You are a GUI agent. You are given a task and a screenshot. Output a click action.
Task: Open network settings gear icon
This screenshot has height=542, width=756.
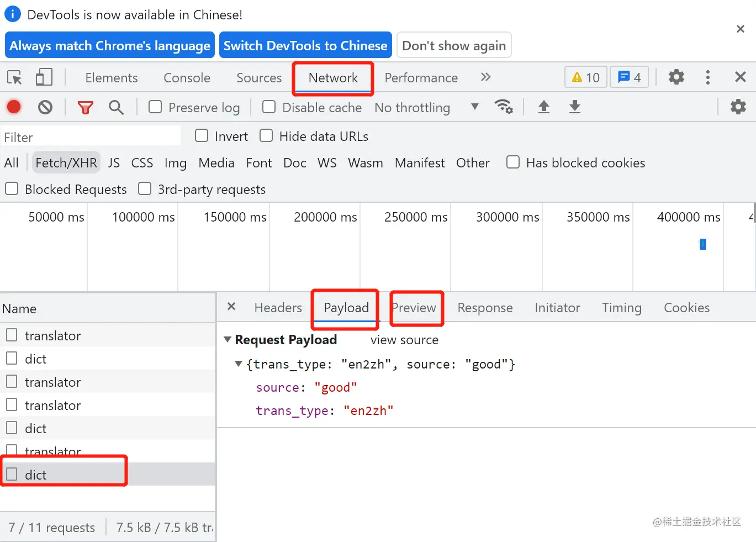click(x=738, y=107)
